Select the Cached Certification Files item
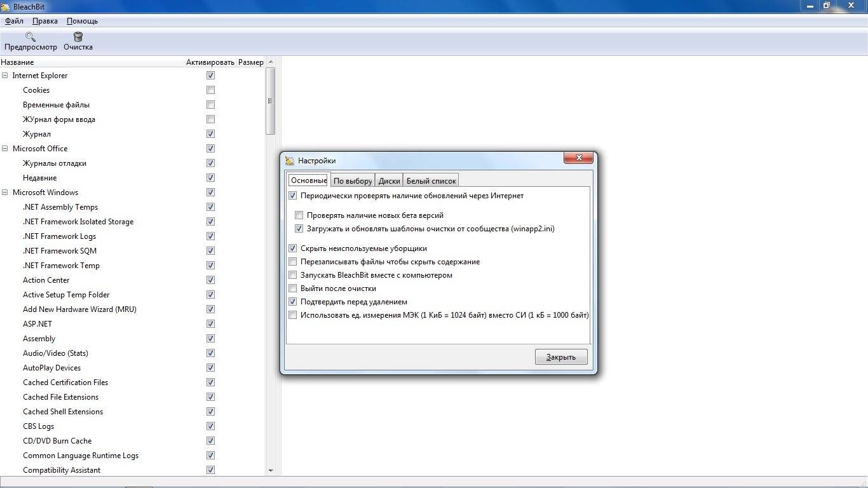This screenshot has height=488, width=868. pos(65,383)
